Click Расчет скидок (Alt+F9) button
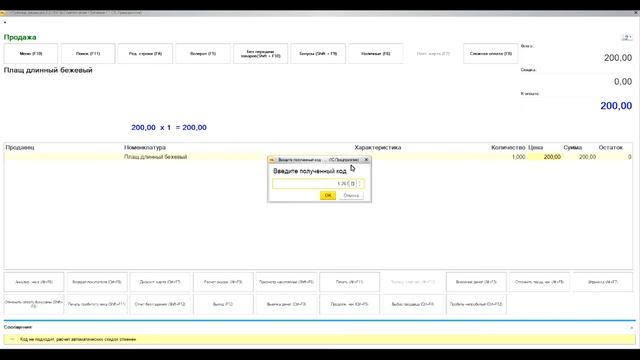The width and height of the screenshot is (640, 360). [x=223, y=282]
